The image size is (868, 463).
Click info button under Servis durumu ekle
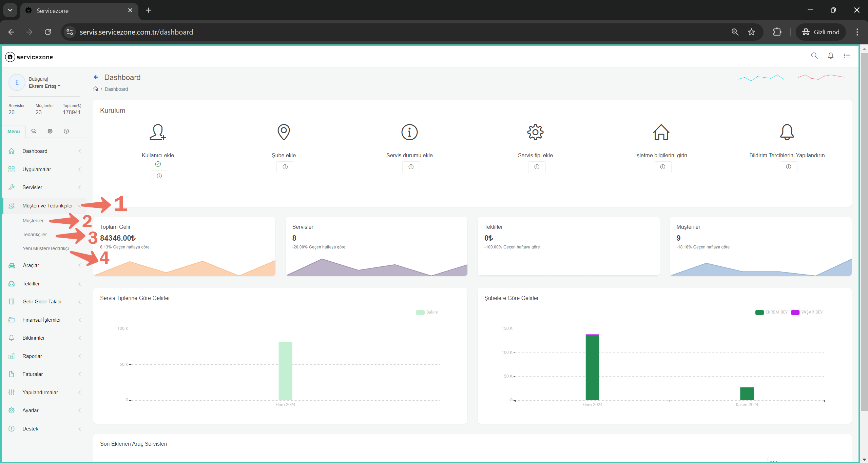tap(411, 167)
